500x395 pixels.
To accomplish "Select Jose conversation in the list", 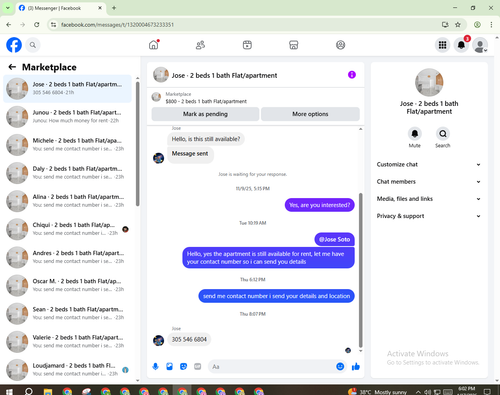I will click(x=67, y=89).
